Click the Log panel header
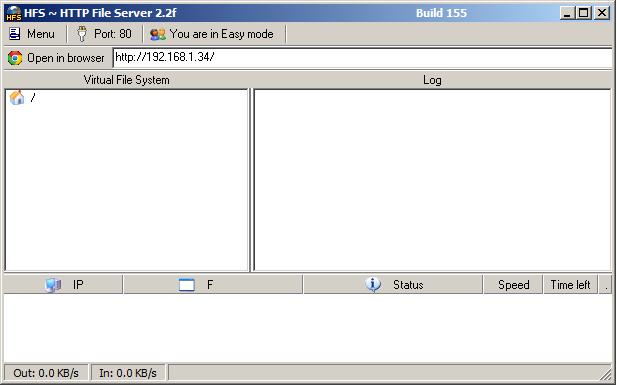 pos(432,80)
